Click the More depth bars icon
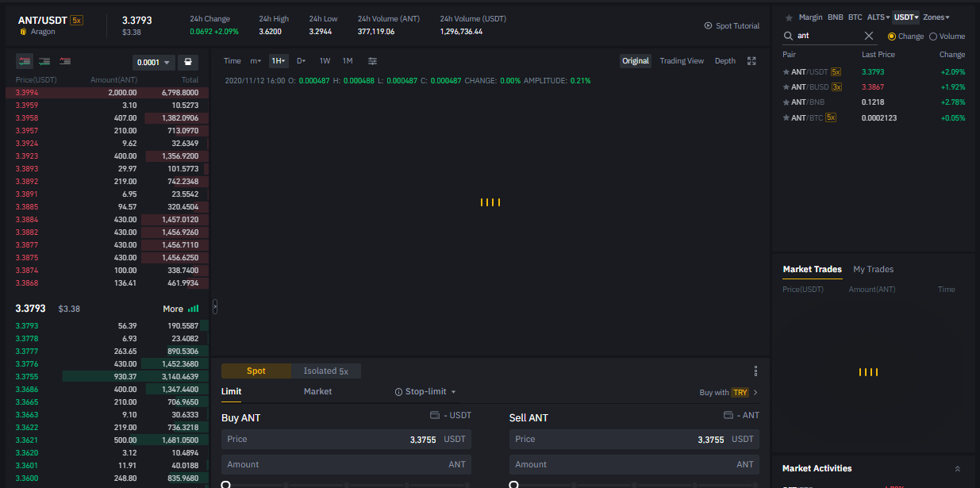Viewport: 980px width, 488px height. (194, 309)
